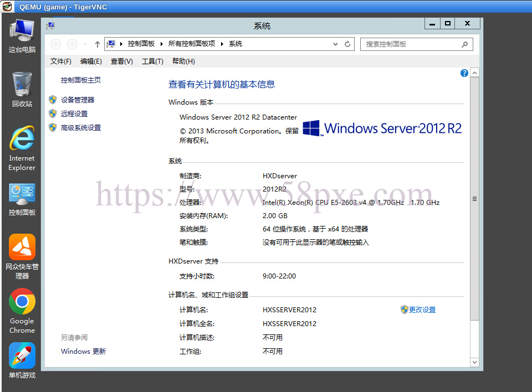Go to 控制面板主页
The height and width of the screenshot is (392, 532).
tap(81, 80)
